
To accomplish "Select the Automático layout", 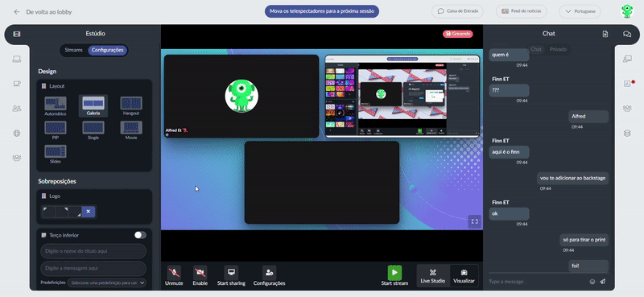I will pos(56,106).
